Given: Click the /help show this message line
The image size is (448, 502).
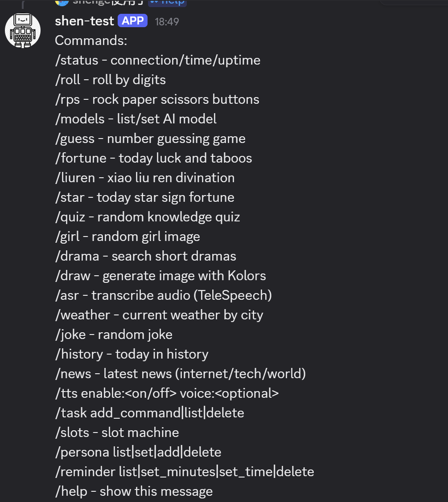Looking at the screenshot, I should pos(134,491).
